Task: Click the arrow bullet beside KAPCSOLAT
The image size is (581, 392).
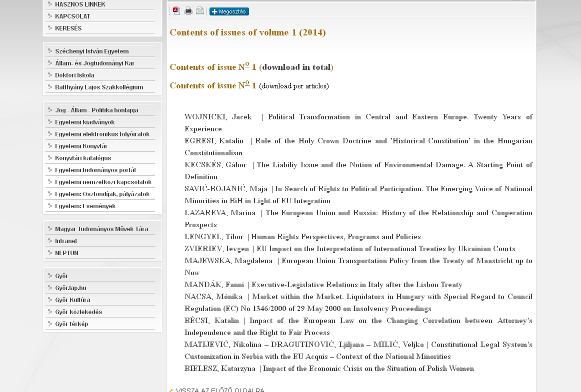Action: coord(50,16)
